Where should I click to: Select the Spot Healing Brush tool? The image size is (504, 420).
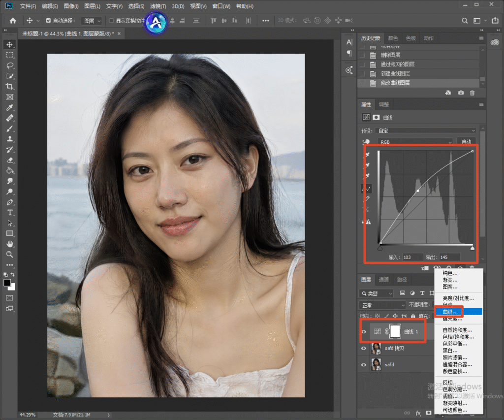[10, 118]
